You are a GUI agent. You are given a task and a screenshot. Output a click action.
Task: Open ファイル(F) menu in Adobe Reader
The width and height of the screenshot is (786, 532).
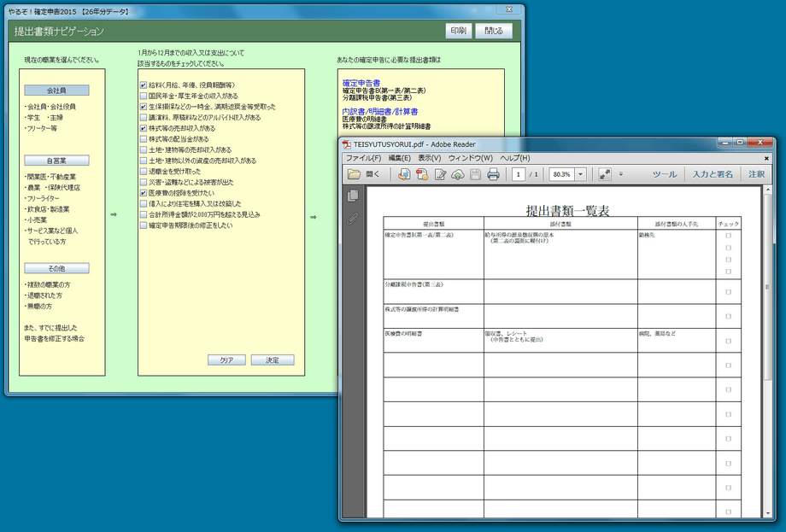(x=363, y=158)
